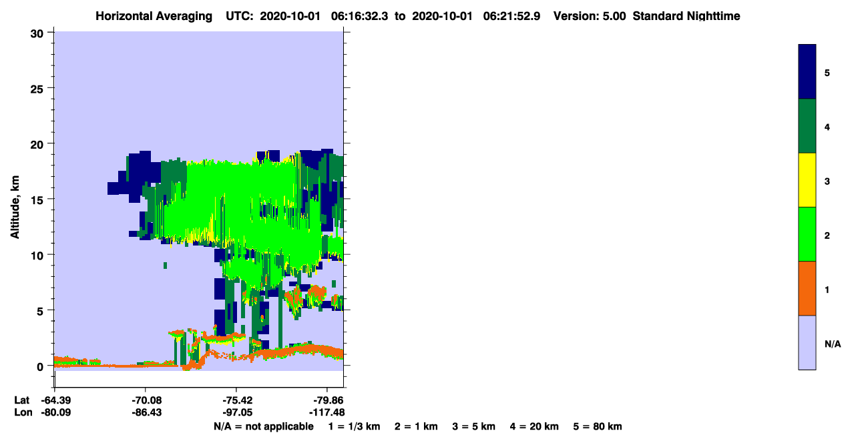Click the '2 = 1 km' legend entry
The width and height of the screenshot is (868, 445).
pyautogui.click(x=416, y=426)
